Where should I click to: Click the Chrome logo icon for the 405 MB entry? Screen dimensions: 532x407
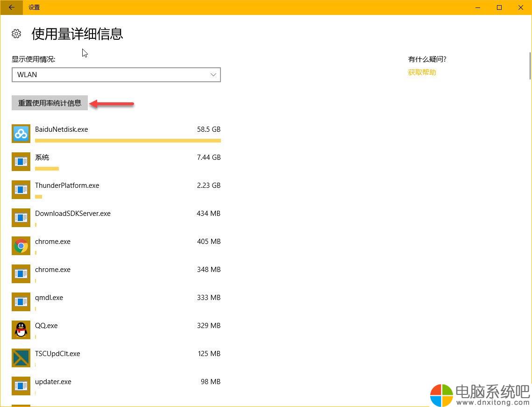(21, 246)
